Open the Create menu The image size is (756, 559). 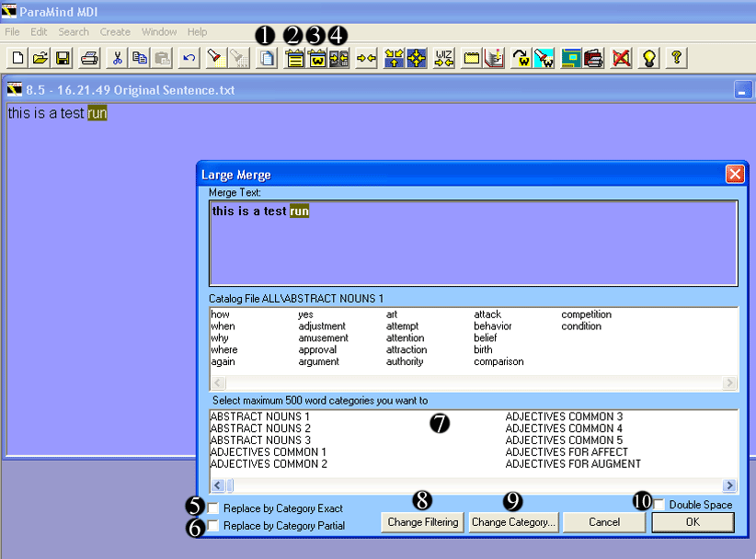115,32
